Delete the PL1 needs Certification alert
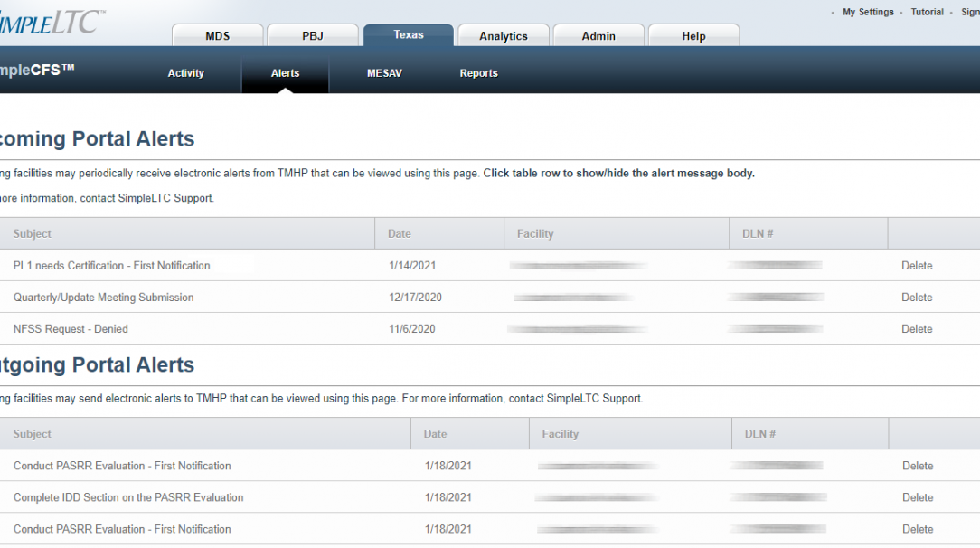 [917, 266]
